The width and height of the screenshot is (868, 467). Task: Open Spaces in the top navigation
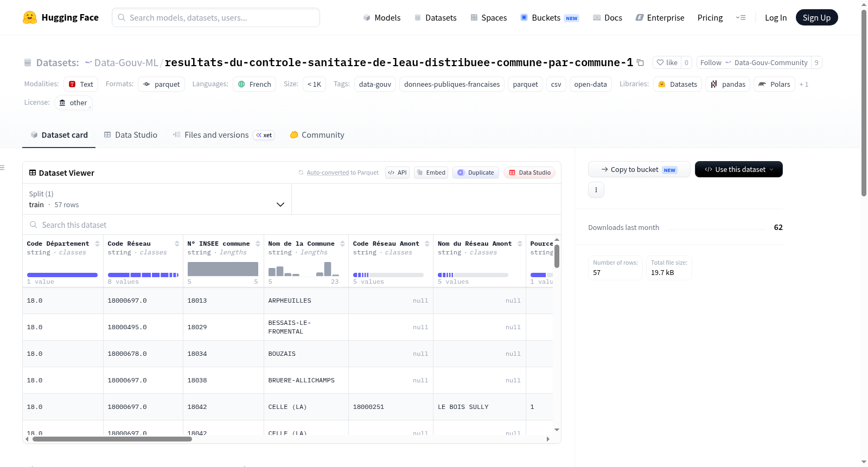click(x=488, y=17)
